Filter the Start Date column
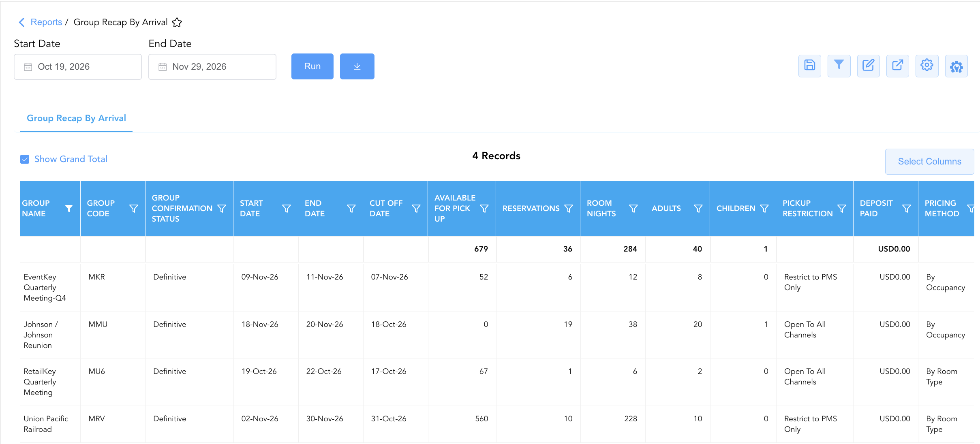980x444 pixels. pyautogui.click(x=286, y=208)
